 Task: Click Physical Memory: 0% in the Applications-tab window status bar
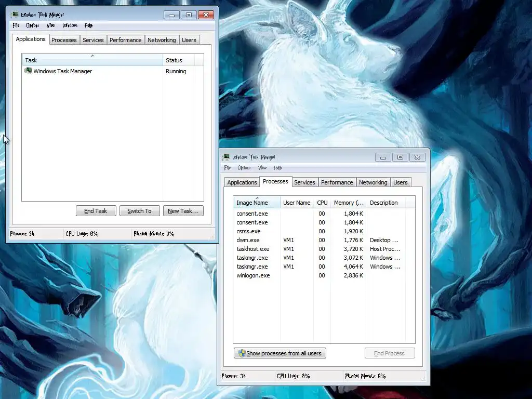tap(154, 234)
